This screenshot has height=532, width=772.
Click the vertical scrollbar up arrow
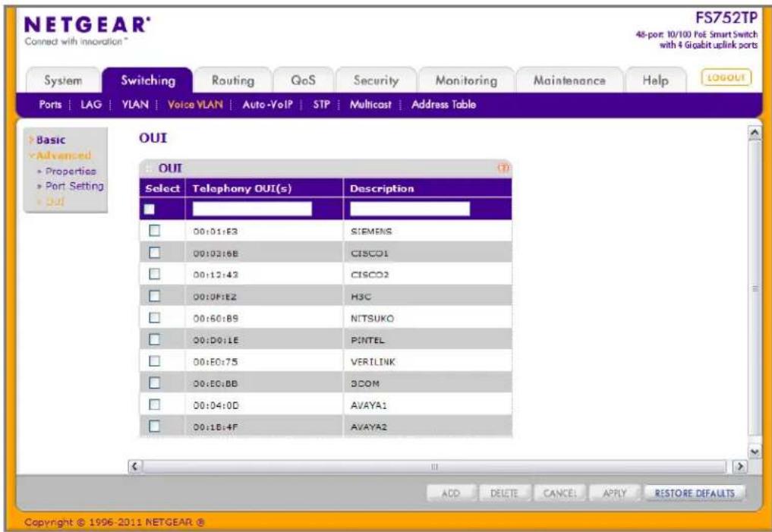pyautogui.click(x=755, y=133)
